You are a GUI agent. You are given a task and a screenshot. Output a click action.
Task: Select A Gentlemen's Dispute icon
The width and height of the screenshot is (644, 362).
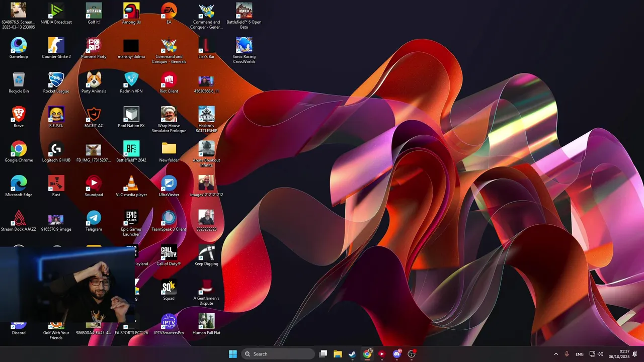tap(206, 293)
